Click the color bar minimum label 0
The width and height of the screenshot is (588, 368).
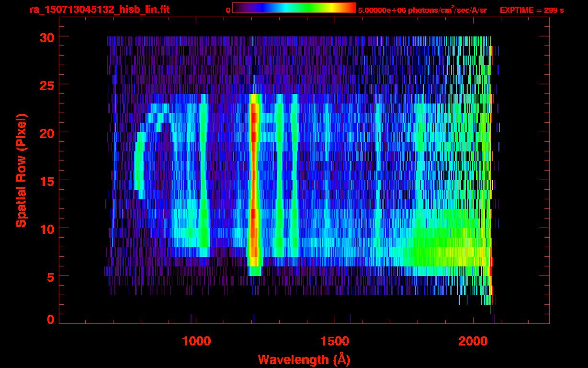coord(228,10)
